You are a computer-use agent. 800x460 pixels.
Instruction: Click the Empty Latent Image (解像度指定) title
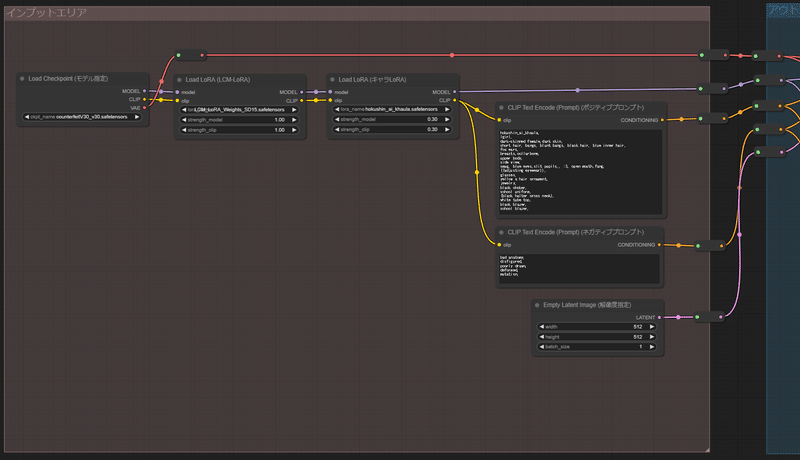[x=587, y=305]
